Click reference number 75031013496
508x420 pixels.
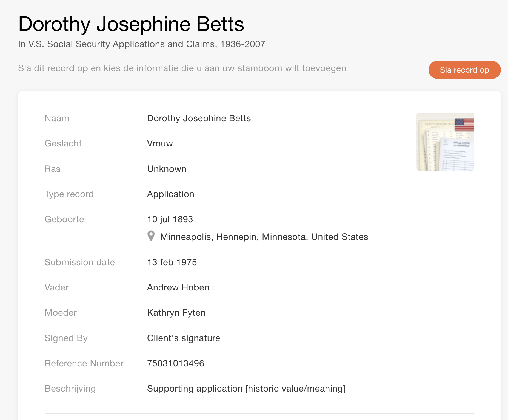point(175,363)
